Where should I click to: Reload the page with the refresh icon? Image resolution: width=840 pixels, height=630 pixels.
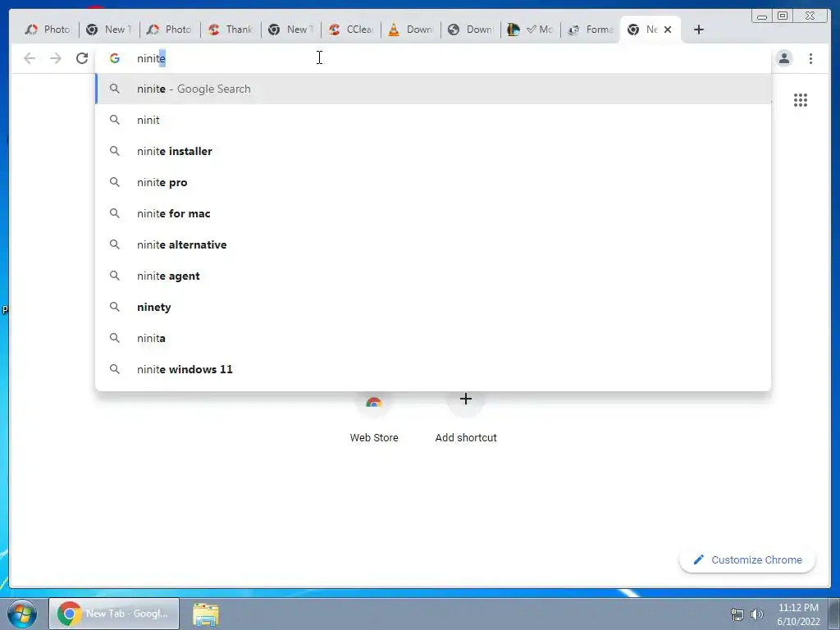tap(82, 58)
